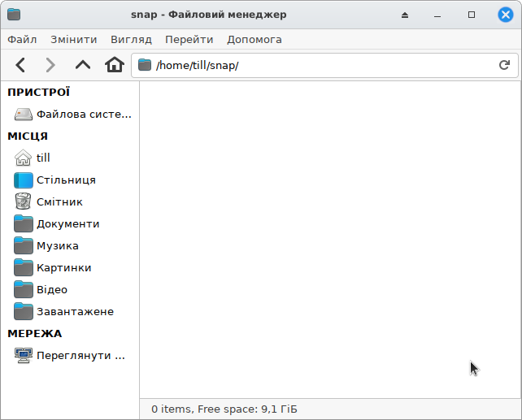Viewport: 522px width, 420px height.
Task: Click the Файлова система drive icon
Action: (x=24, y=114)
